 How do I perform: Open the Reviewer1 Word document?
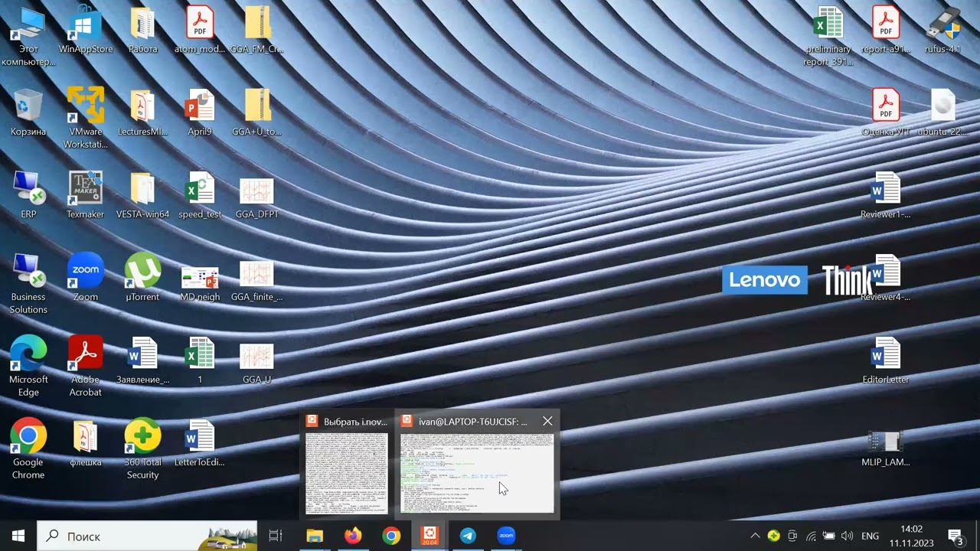(886, 196)
